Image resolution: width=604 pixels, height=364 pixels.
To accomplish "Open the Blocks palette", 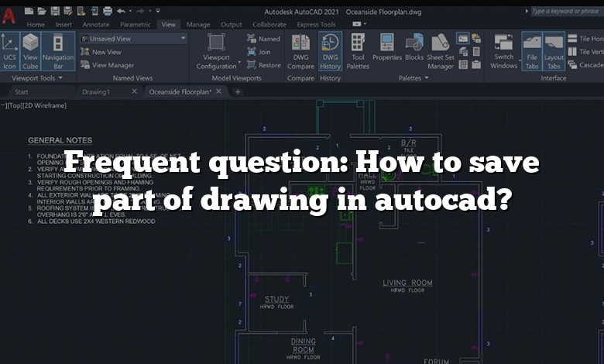I will click(x=414, y=47).
